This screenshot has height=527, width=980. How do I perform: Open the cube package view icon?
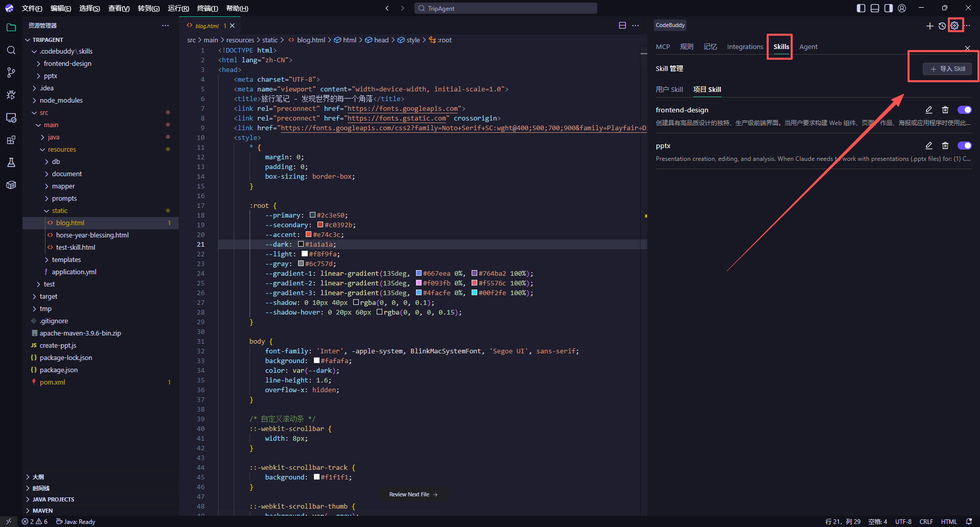click(x=11, y=185)
